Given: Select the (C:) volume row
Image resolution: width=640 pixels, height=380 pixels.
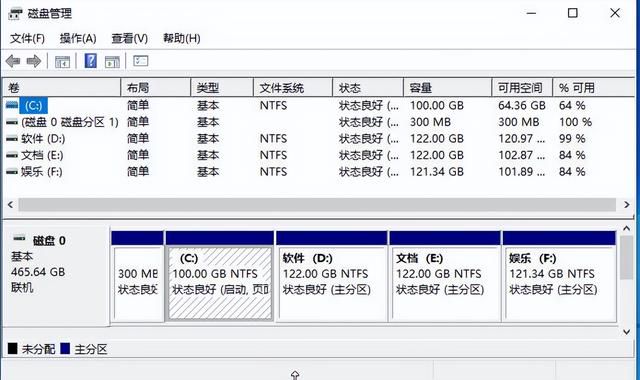Looking at the screenshot, I should point(319,105).
